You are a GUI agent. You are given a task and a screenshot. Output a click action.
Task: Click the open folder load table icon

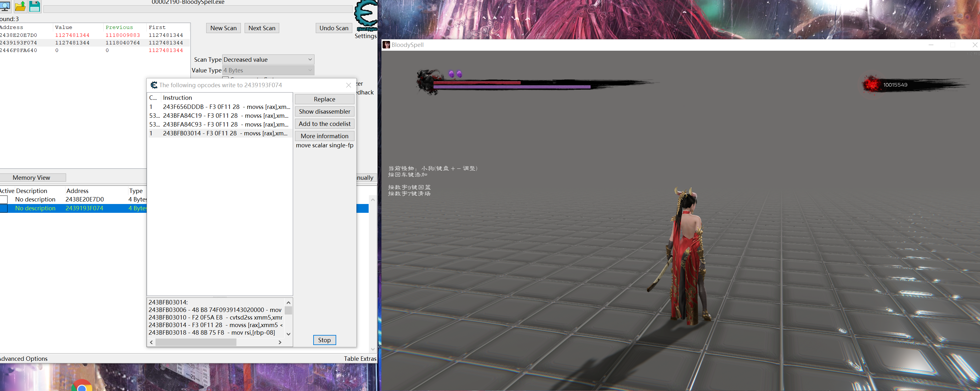pos(20,6)
